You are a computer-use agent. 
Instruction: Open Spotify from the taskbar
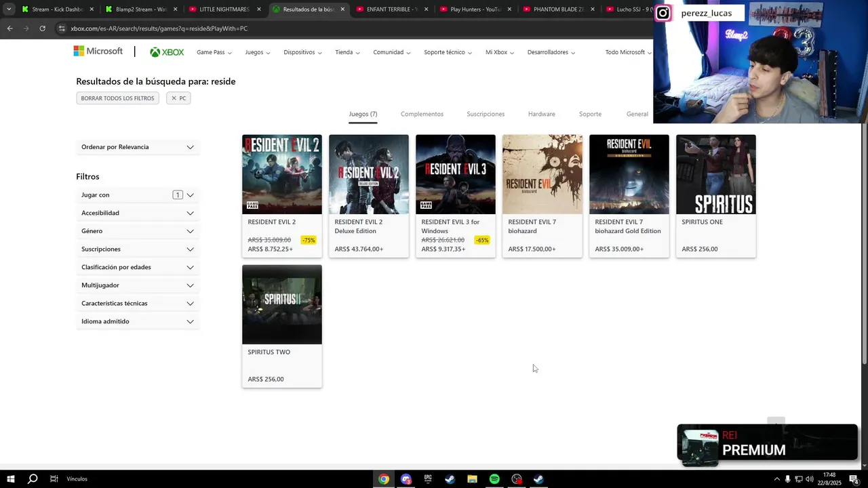(x=494, y=479)
